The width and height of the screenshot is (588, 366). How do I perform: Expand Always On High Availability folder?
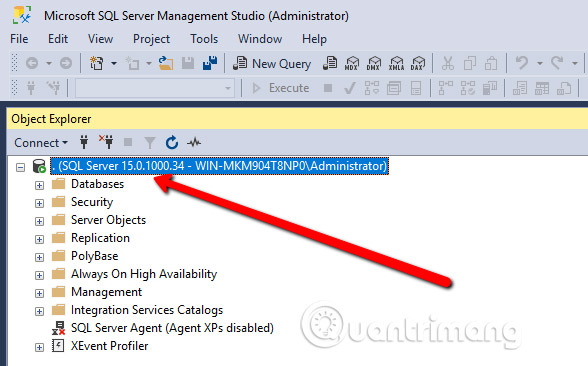(39, 275)
